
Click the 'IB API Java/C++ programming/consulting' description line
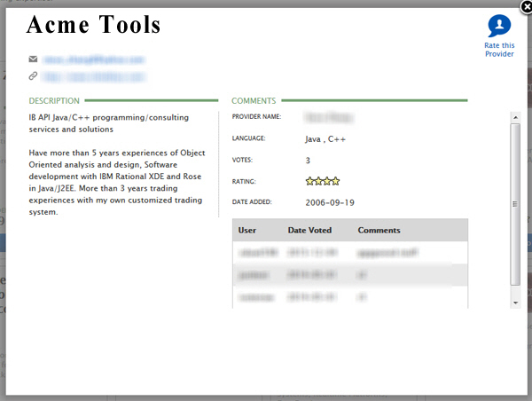[x=108, y=117]
